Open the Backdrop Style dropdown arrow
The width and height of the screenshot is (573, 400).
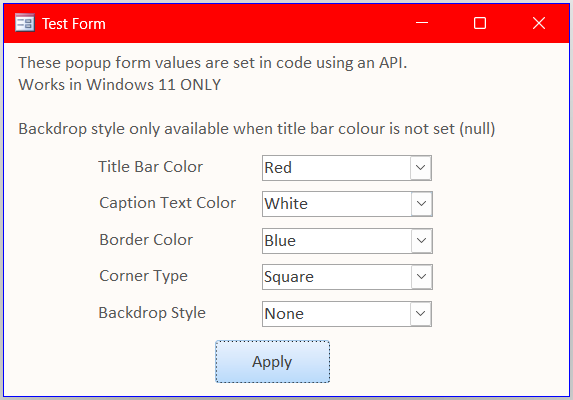pos(420,313)
